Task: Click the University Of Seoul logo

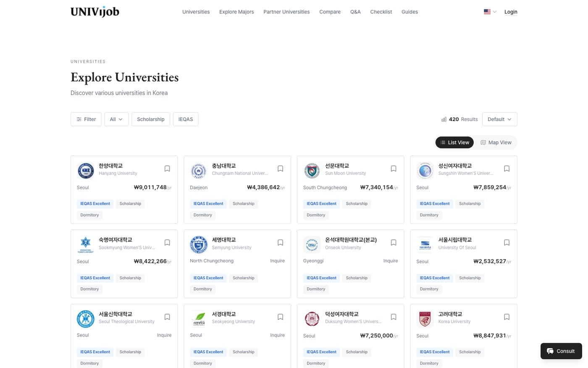Action: pos(425,245)
